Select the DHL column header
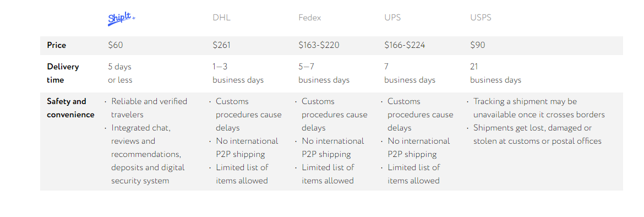The width and height of the screenshot is (644, 217). [220, 18]
